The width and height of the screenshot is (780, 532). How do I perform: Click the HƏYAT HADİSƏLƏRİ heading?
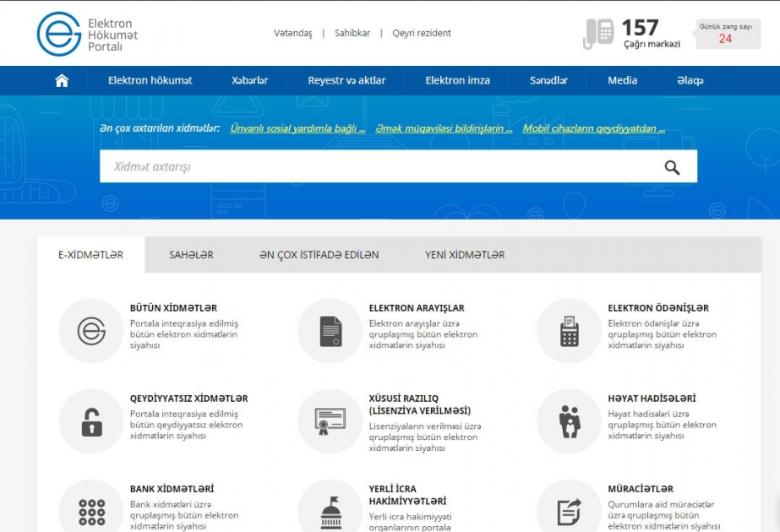[x=652, y=399]
